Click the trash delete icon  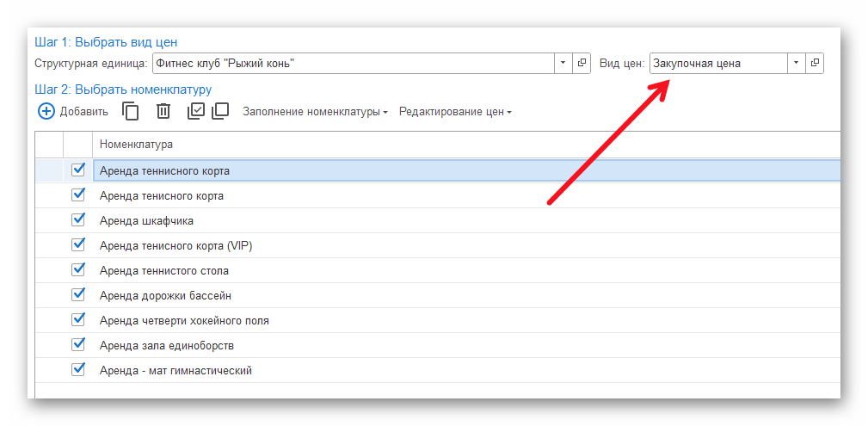click(x=163, y=111)
